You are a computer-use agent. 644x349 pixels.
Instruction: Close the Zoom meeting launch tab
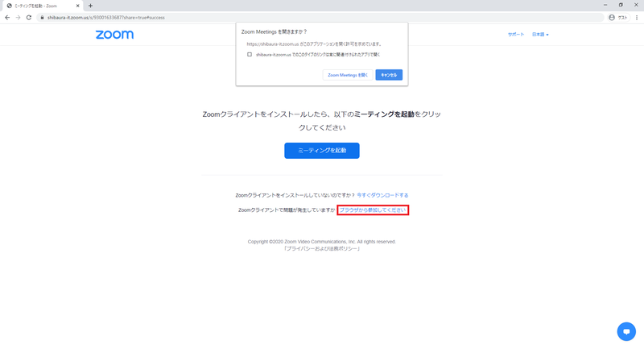pos(77,6)
